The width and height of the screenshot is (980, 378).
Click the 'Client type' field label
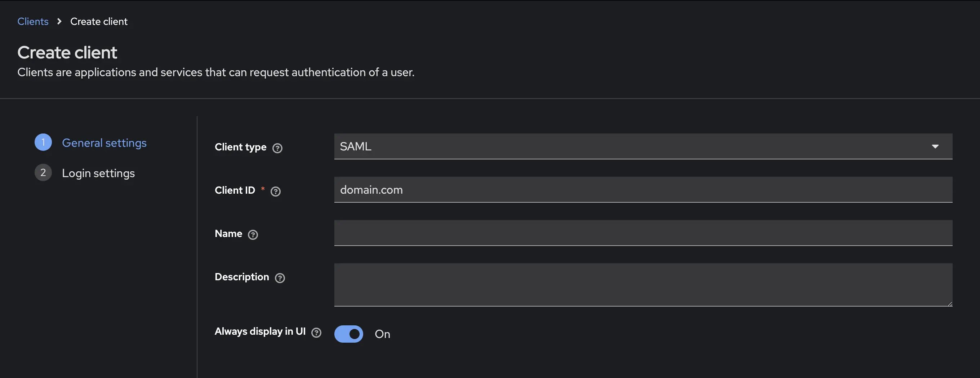click(240, 147)
